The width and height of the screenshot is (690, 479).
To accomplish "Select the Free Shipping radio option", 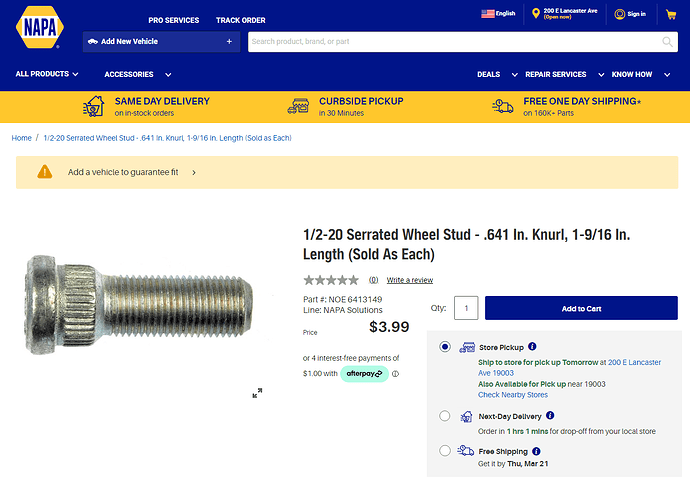I will [445, 451].
